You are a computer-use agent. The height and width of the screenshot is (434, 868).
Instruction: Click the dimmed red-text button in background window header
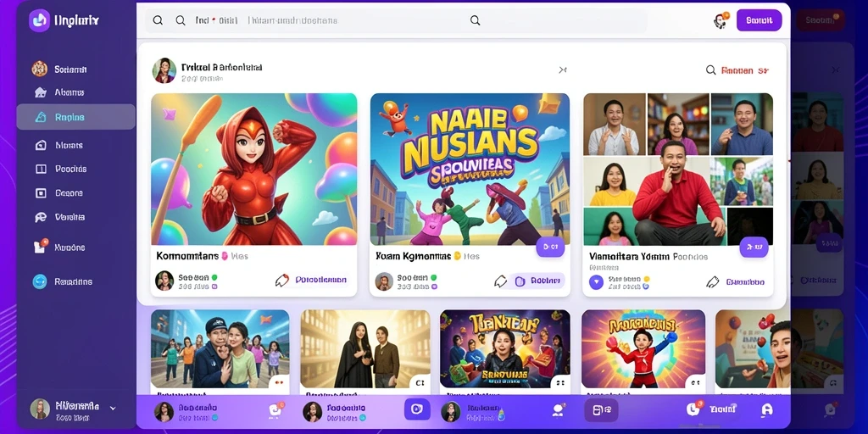821,20
